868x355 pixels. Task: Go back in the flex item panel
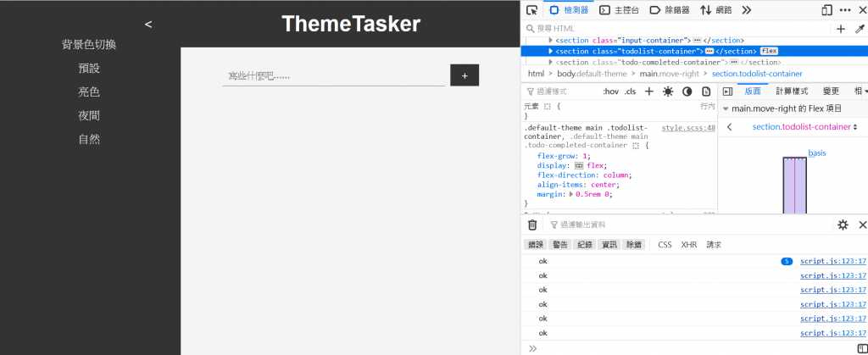tap(729, 126)
